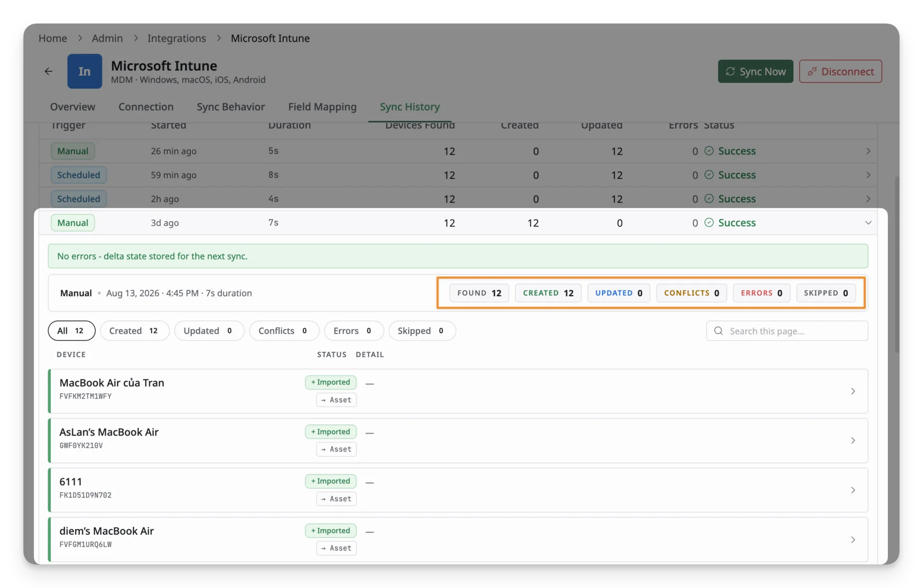Viewport: 923px width, 588px height.
Task: Select the Sync History tab
Action: pos(410,107)
